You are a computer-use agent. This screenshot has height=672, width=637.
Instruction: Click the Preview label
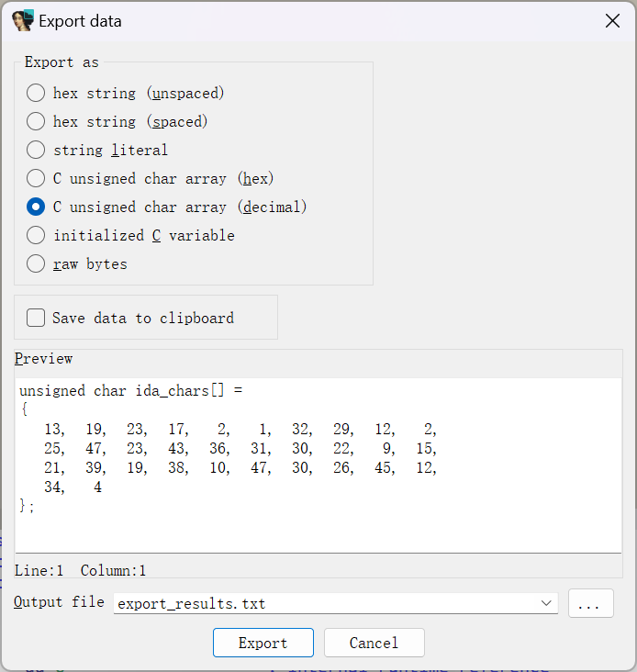click(x=43, y=359)
